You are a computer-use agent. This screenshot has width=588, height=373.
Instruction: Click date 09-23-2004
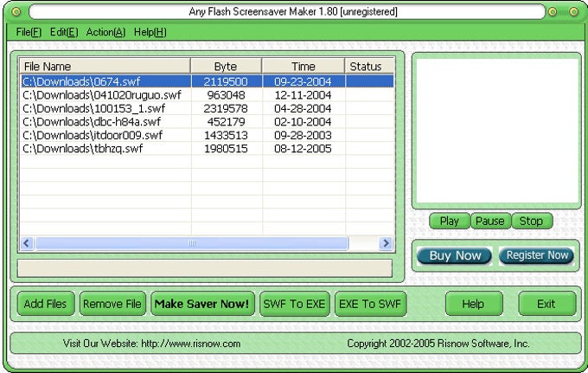(x=303, y=81)
